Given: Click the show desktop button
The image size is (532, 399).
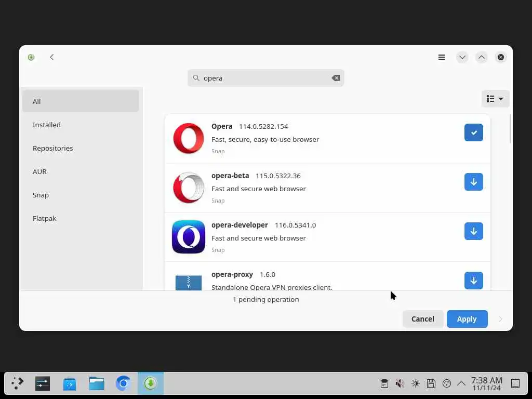Looking at the screenshot, I should [x=515, y=383].
